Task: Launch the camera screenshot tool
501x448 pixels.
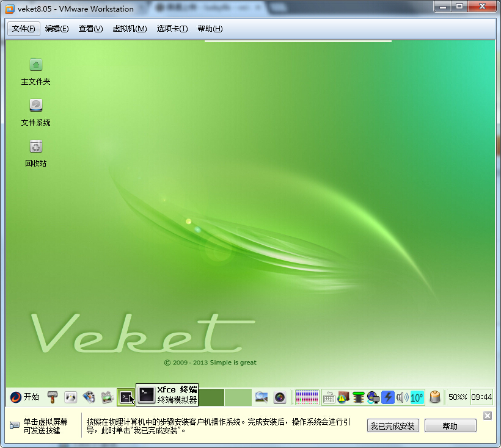Action: 280,397
